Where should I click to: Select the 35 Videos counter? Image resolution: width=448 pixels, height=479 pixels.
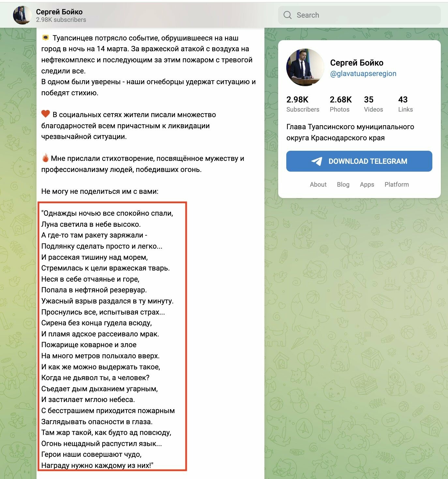(x=373, y=104)
